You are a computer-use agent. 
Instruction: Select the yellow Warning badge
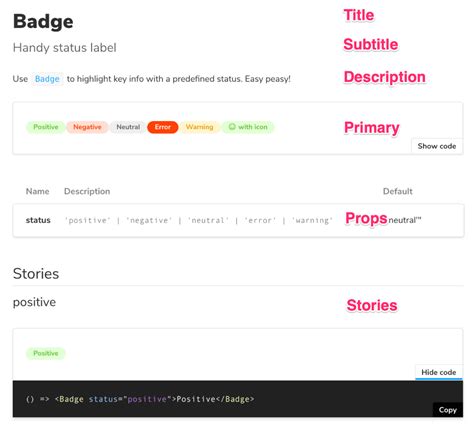[x=199, y=127]
